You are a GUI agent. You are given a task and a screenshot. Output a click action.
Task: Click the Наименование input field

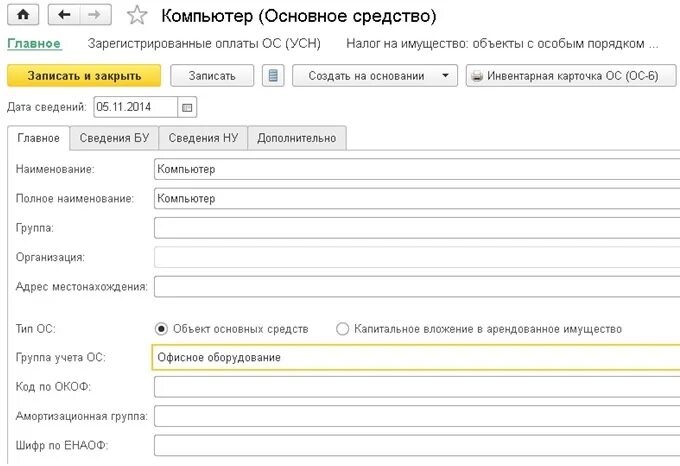click(416, 169)
